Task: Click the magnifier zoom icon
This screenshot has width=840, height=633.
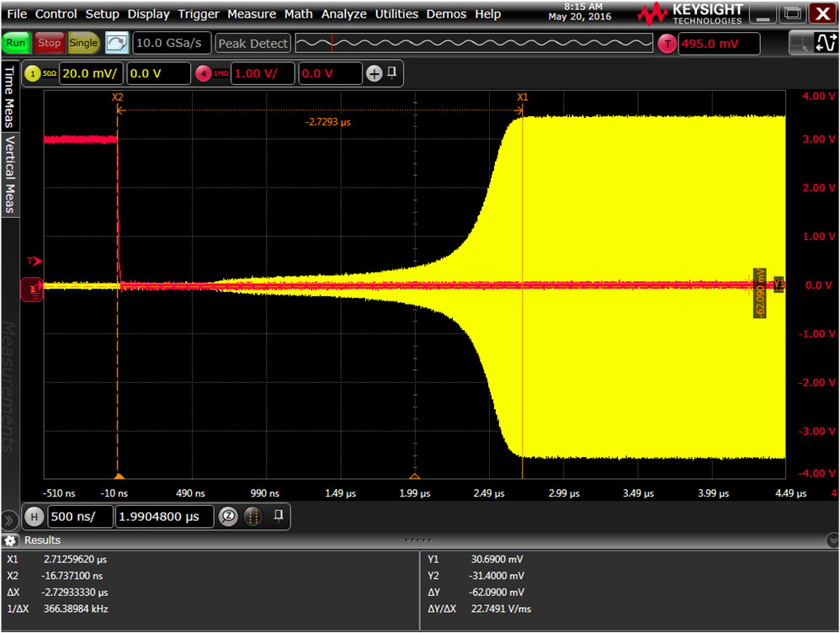Action: [x=228, y=516]
